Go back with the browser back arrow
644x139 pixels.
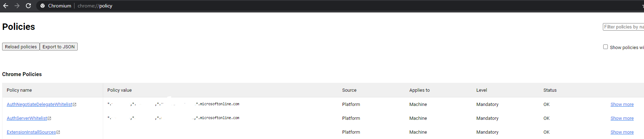[x=6, y=6]
